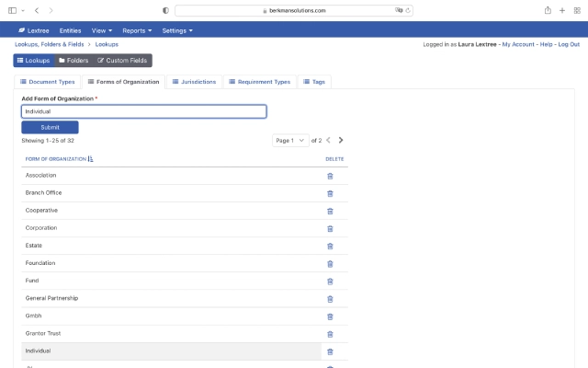The height and width of the screenshot is (368, 588).
Task: Remove the Grantor Trust entry
Action: (x=330, y=334)
